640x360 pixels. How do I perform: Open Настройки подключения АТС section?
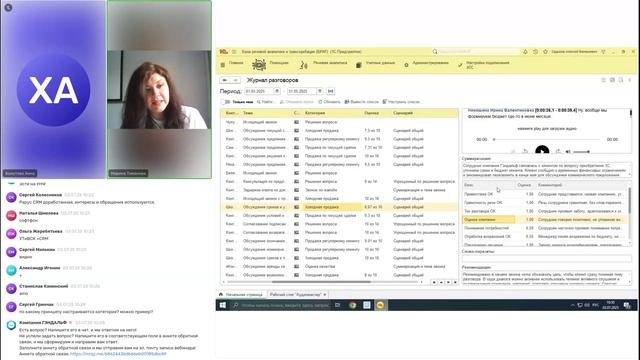488,64
